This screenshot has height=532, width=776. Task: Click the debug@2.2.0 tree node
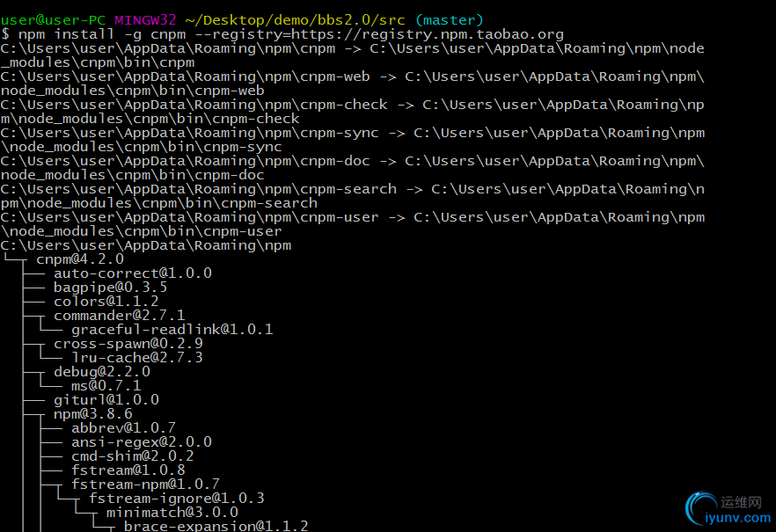click(x=101, y=372)
